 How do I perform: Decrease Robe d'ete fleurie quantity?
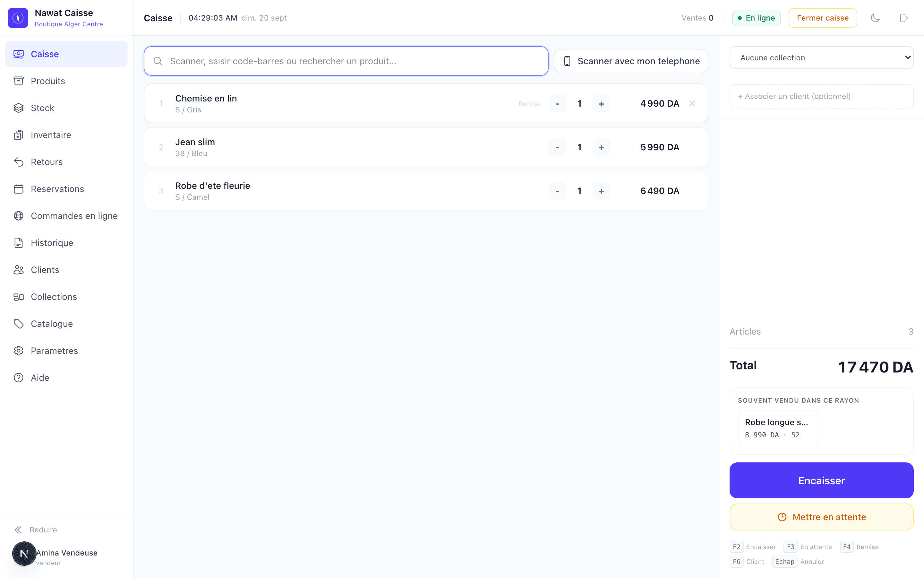tap(558, 191)
